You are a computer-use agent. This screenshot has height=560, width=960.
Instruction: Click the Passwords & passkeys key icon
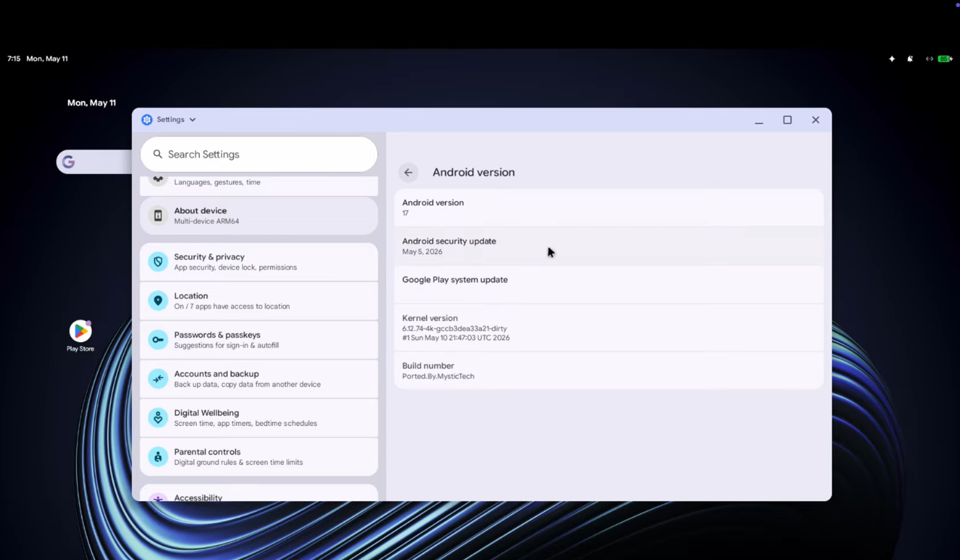coord(158,340)
